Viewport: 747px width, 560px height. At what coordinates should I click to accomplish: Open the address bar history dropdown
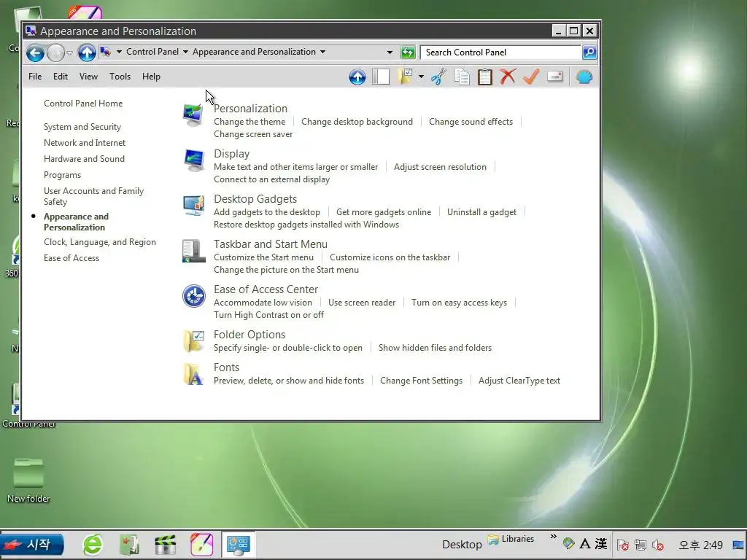coord(390,52)
